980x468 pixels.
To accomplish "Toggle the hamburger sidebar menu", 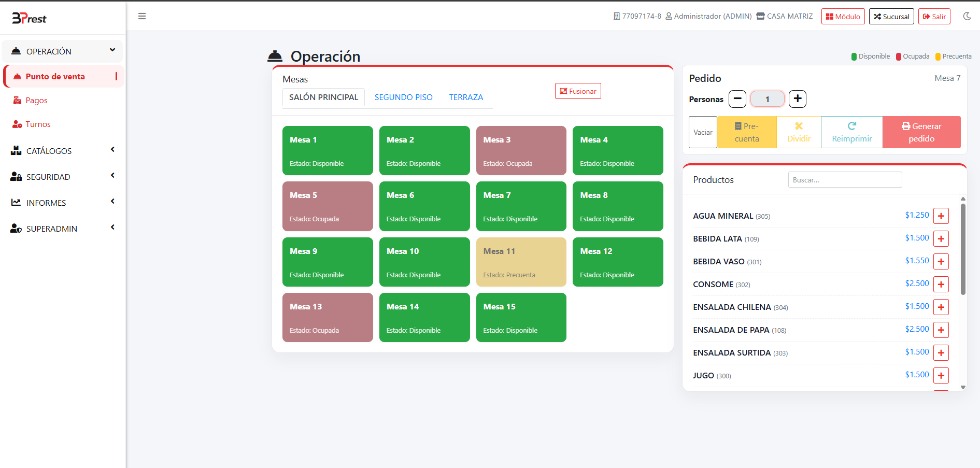I will pos(142,16).
